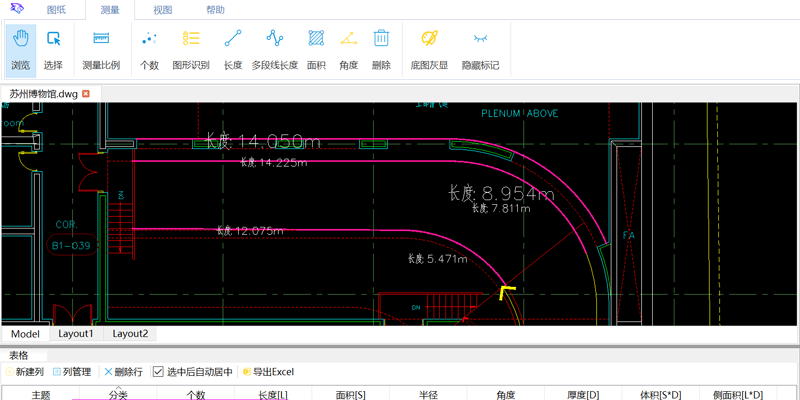800x400 pixels.
Task: Click the application logo icon
Action: click(17, 9)
